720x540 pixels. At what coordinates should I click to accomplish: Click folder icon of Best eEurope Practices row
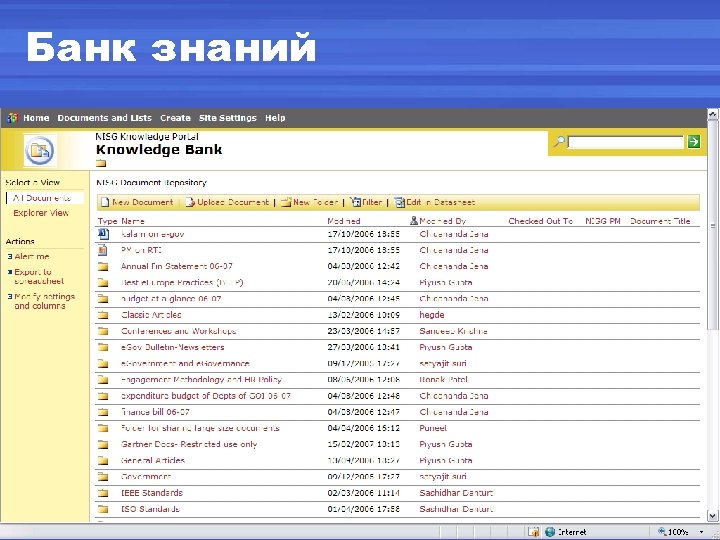[103, 282]
